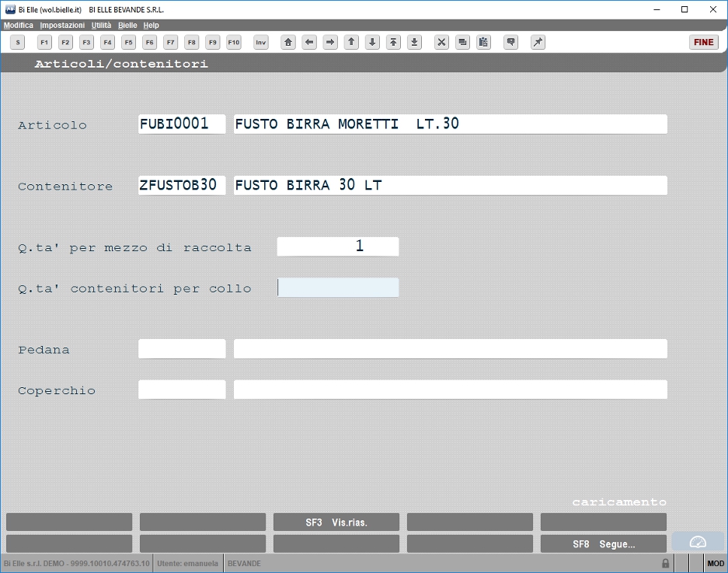Viewport: 728px width, 573px height.
Task: Click the home arrow toolbar icon
Action: tap(288, 42)
